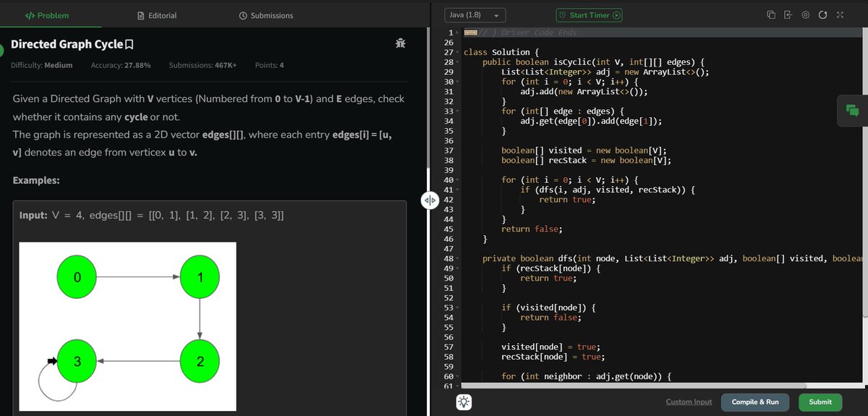This screenshot has width=868, height=416.
Task: Click graph node 0
Action: tap(77, 278)
